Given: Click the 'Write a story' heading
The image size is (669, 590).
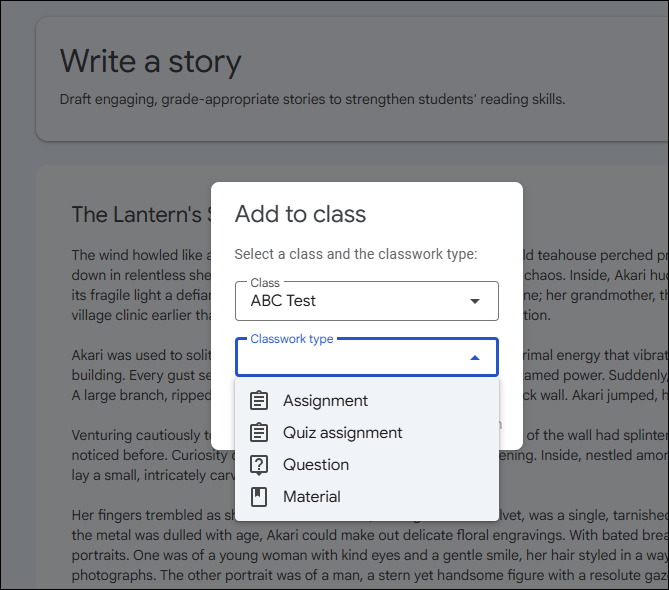Looking at the screenshot, I should pyautogui.click(x=151, y=61).
